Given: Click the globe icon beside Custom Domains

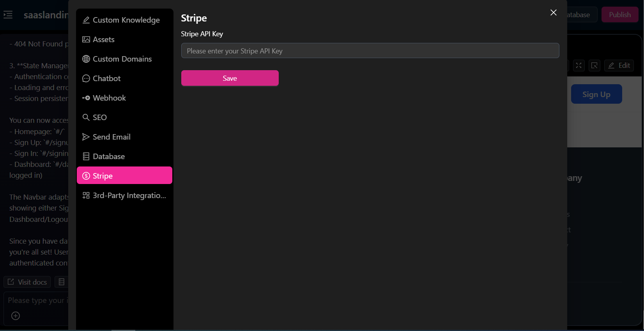Looking at the screenshot, I should pos(86,59).
